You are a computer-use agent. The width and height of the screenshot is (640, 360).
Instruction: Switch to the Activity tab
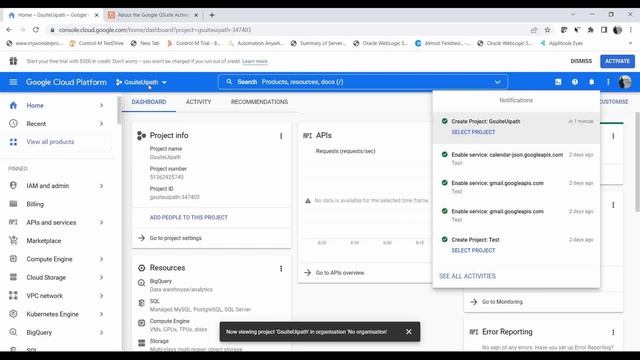click(198, 102)
